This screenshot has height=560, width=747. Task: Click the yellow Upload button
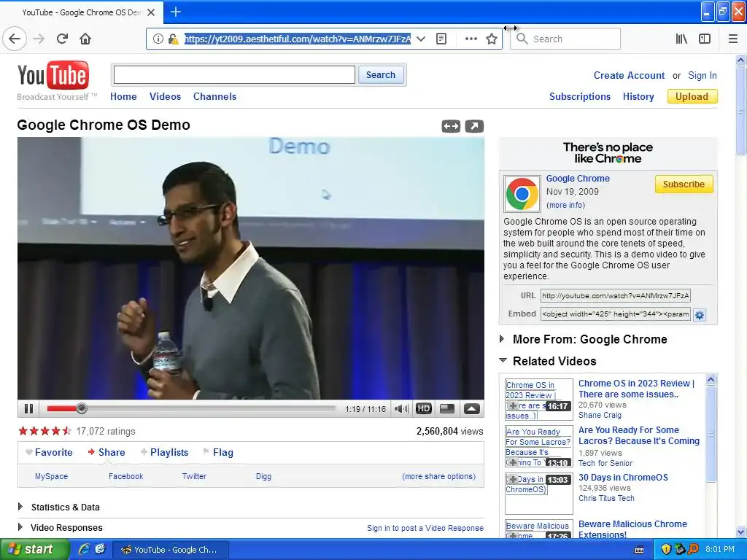692,97
